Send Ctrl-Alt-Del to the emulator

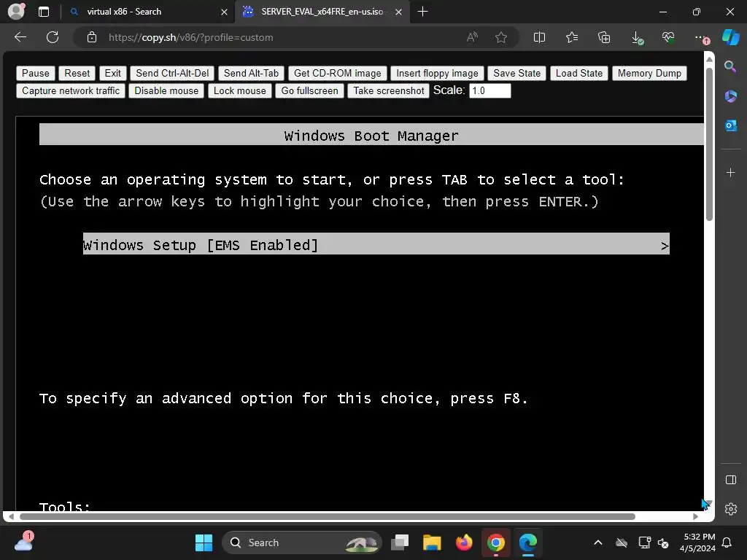coord(172,74)
